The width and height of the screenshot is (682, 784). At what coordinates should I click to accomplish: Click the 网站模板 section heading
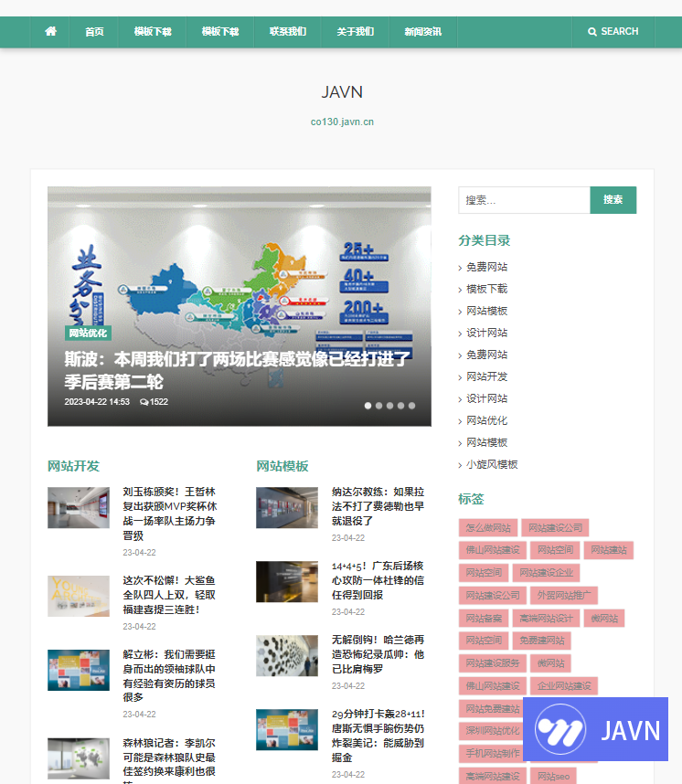pyautogui.click(x=282, y=467)
